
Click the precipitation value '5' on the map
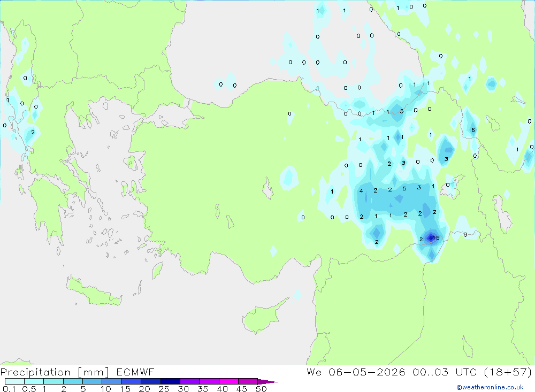pos(404,188)
